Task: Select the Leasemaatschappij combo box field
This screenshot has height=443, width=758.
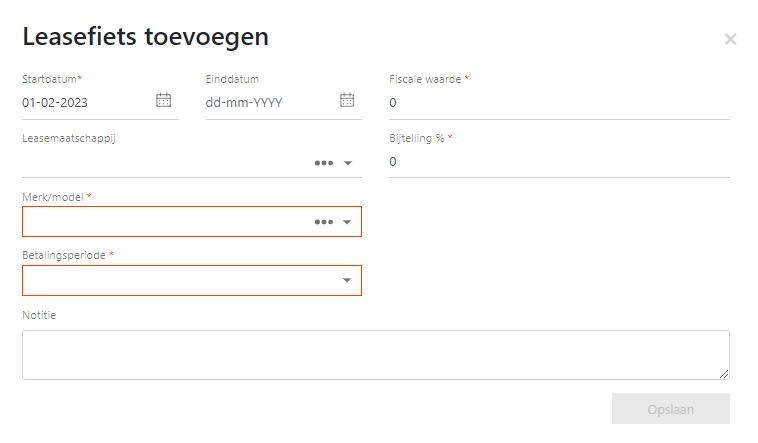Action: 192,163
